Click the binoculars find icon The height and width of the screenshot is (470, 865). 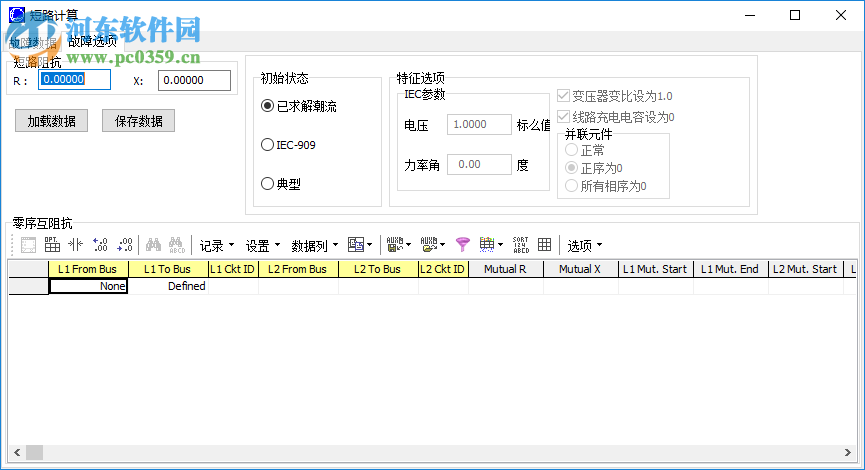click(153, 245)
